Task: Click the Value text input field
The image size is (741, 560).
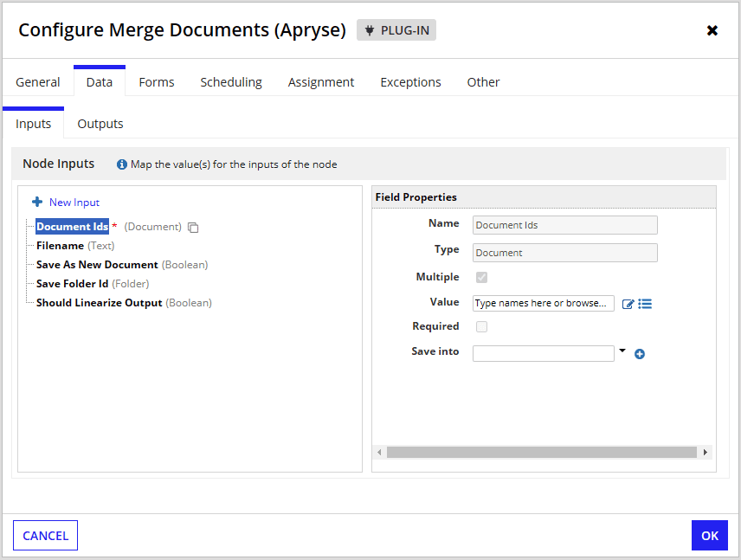Action: coord(543,304)
